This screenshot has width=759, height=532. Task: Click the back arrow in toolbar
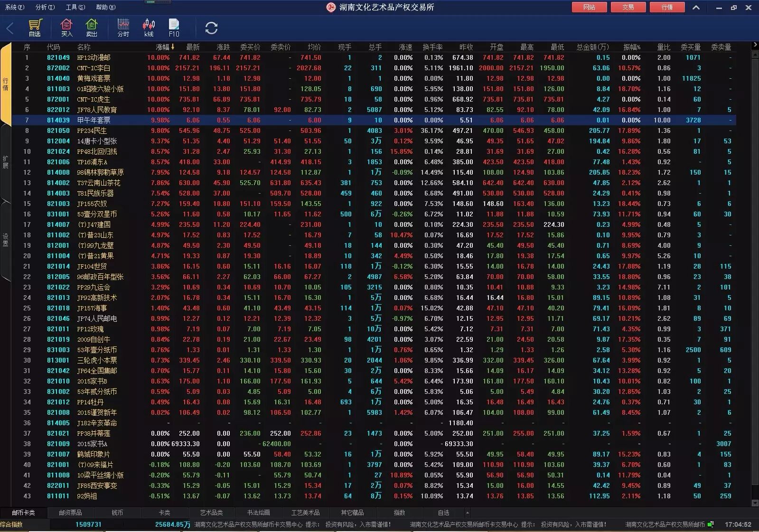tap(10, 28)
